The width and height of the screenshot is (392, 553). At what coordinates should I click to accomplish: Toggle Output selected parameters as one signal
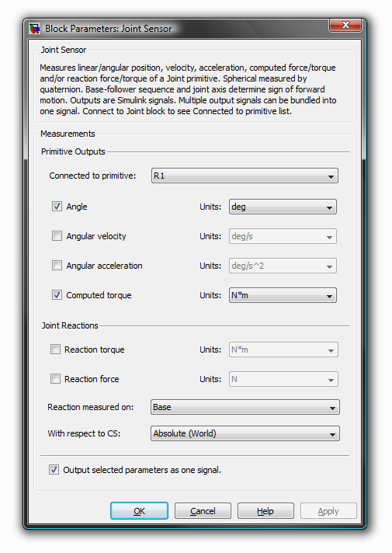click(x=54, y=470)
